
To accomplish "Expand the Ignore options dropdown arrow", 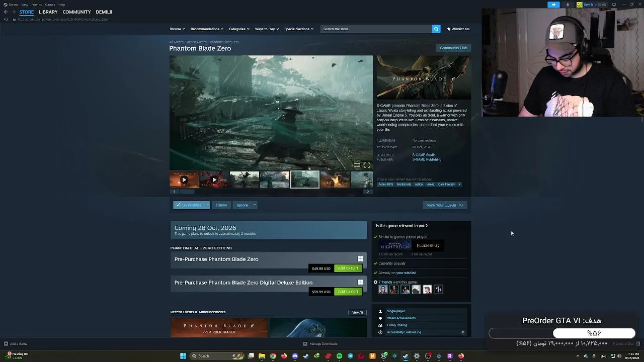I will click(255, 205).
